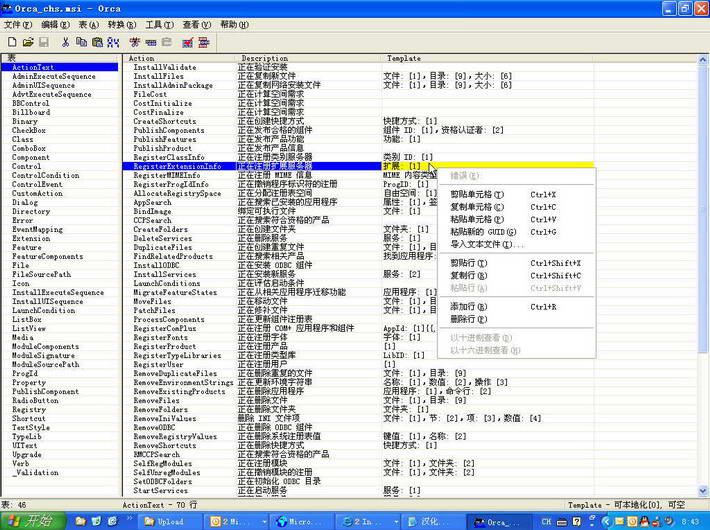Choose 粘贴新的 GUID(G) in context menu

516,232
